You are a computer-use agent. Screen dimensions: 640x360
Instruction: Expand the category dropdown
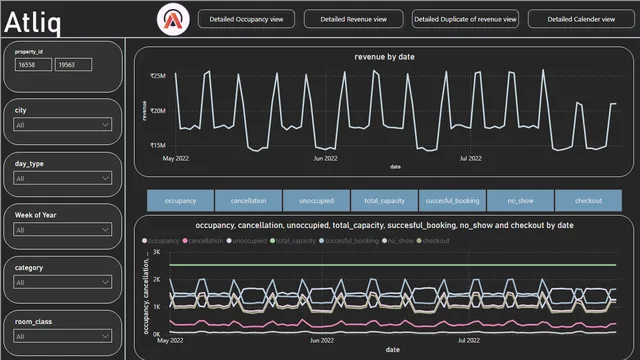[62, 282]
